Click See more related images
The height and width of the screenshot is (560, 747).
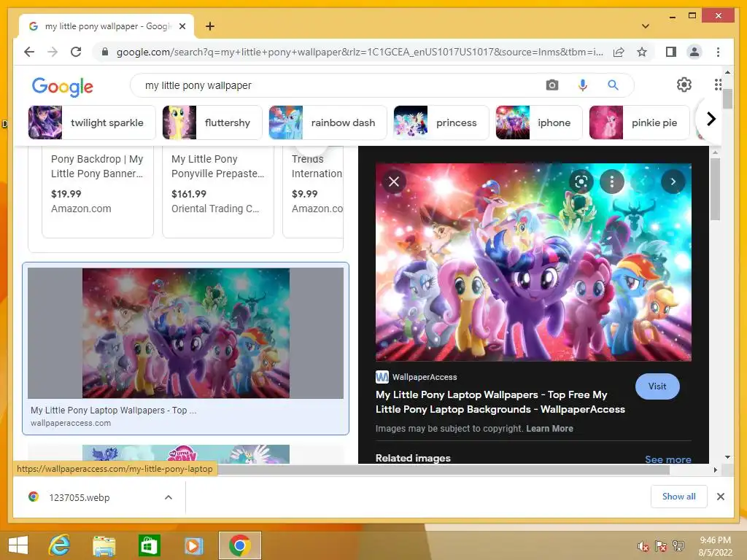point(668,459)
